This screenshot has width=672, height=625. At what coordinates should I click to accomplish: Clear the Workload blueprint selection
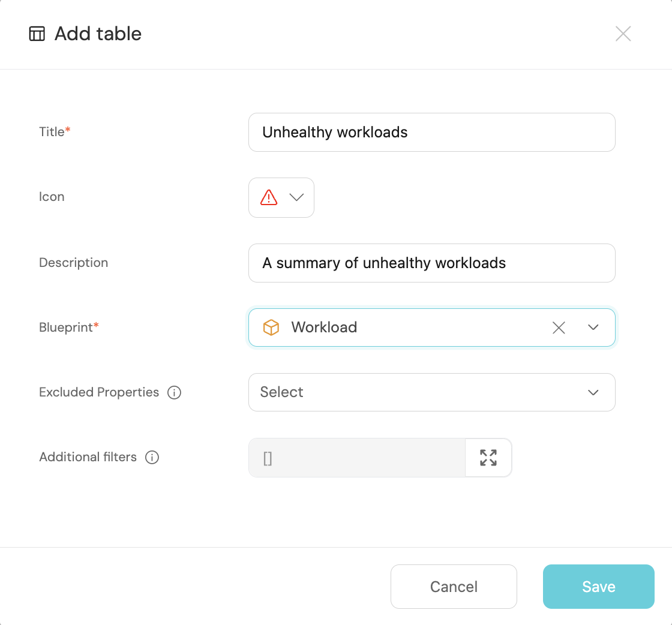pyautogui.click(x=559, y=327)
